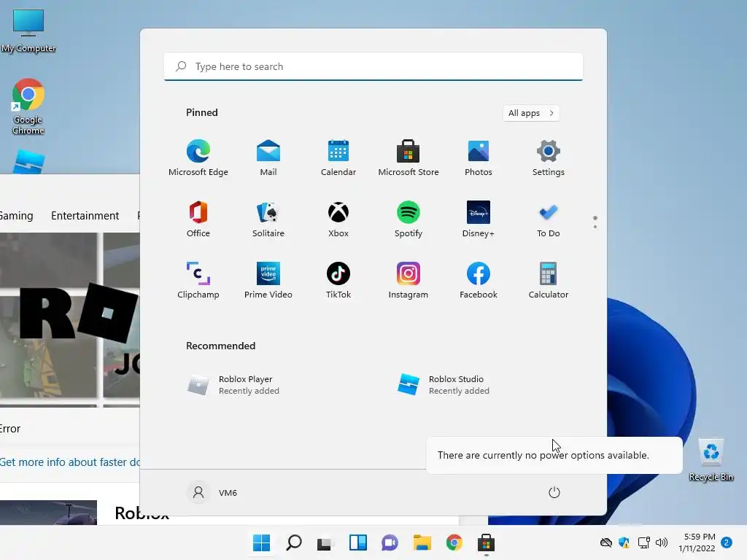Open Spotify from pinned apps
747x560 pixels.
coord(409,219)
